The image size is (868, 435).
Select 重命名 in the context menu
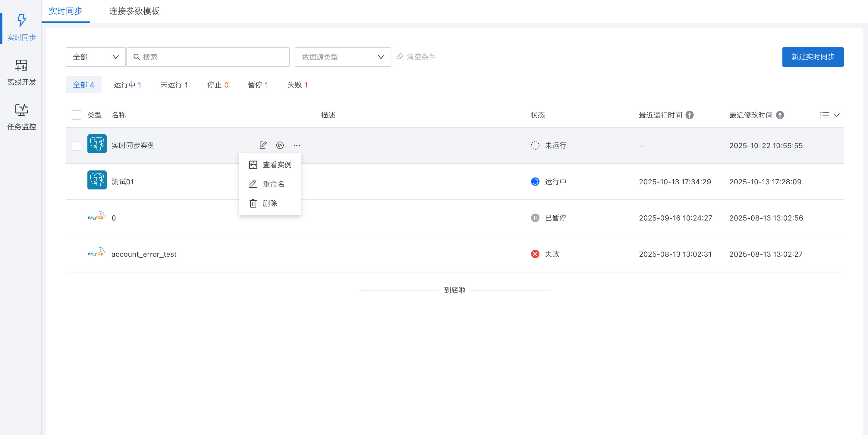(273, 184)
